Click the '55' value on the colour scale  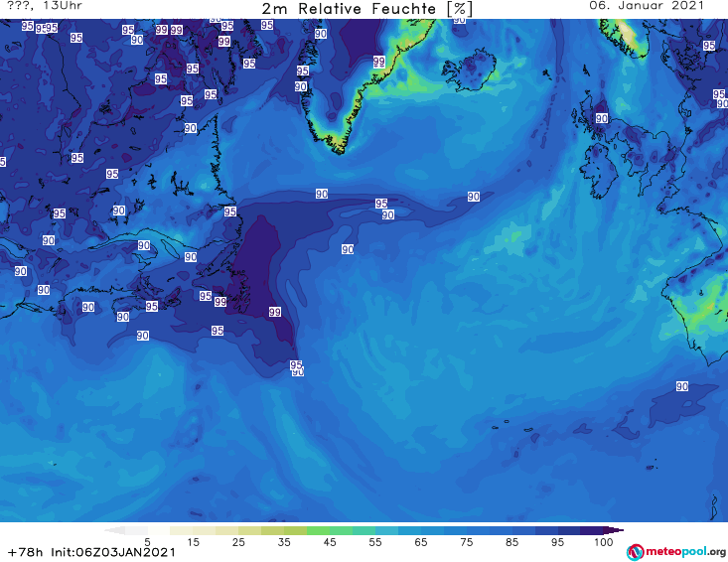pyautogui.click(x=375, y=542)
